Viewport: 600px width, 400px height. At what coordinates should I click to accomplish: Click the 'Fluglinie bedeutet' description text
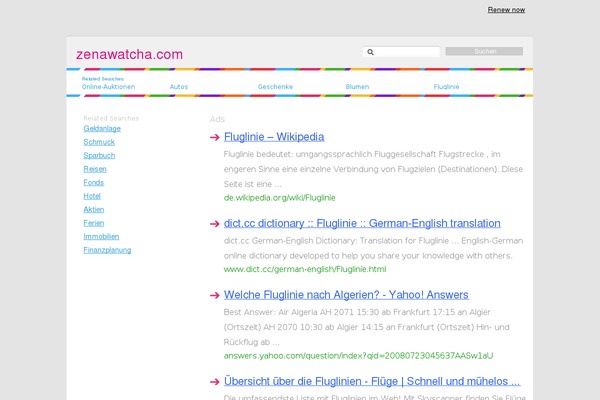[x=373, y=169]
